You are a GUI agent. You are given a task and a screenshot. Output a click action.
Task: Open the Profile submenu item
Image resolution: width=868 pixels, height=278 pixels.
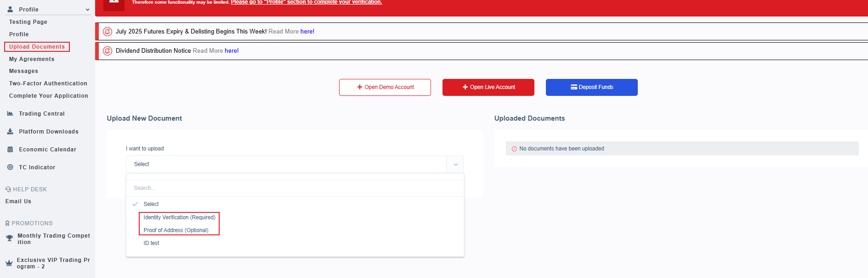[x=19, y=34]
